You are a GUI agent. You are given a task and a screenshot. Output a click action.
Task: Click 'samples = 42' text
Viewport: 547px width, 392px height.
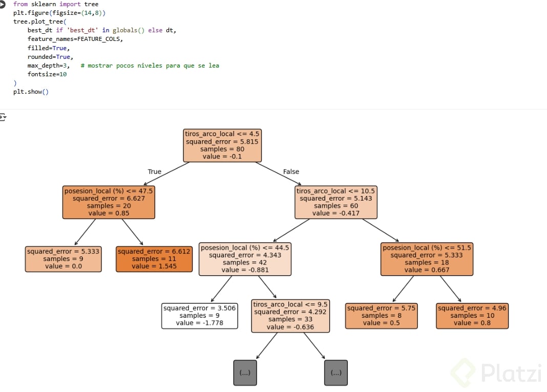click(x=245, y=263)
